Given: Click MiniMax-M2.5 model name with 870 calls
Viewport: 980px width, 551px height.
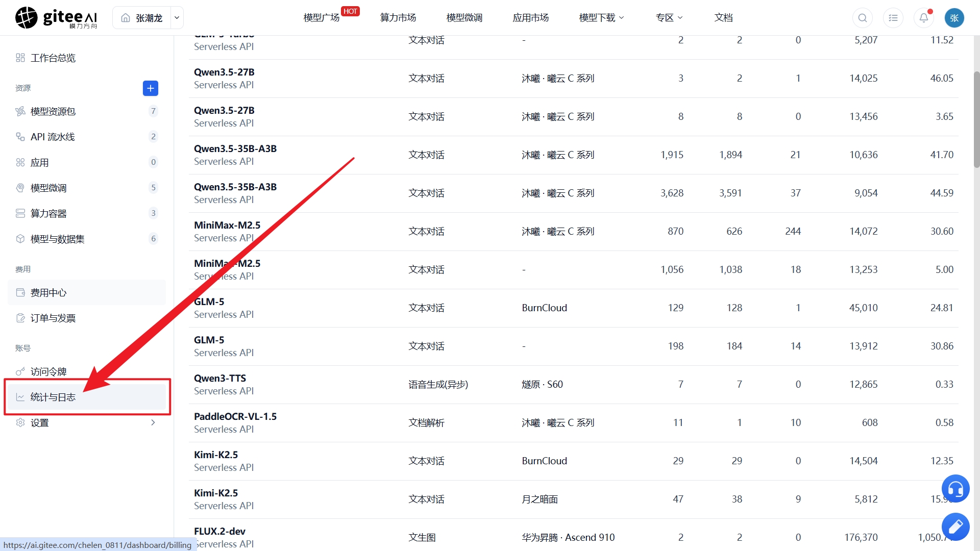Looking at the screenshot, I should point(227,225).
